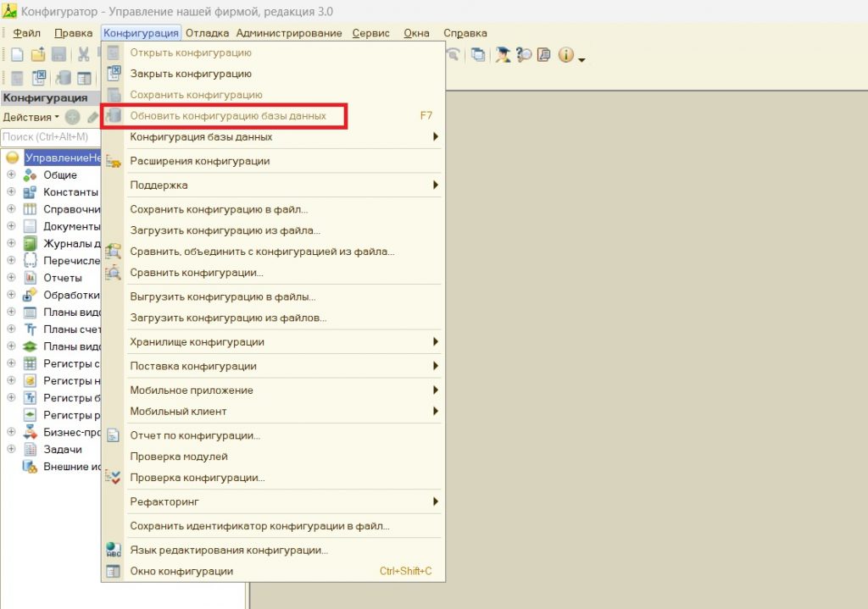This screenshot has height=609, width=868.
Task: Click the yellow About info icon
Action: [x=565, y=55]
